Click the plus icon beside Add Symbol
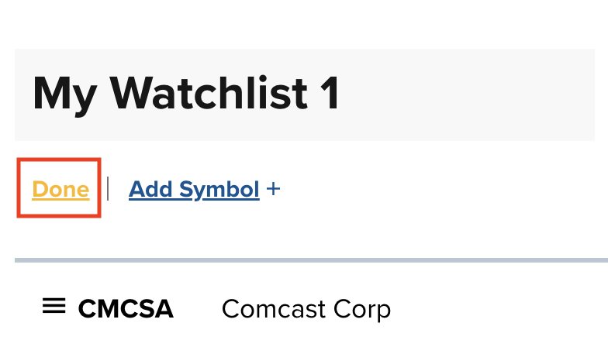The image size is (608, 364). [x=273, y=189]
